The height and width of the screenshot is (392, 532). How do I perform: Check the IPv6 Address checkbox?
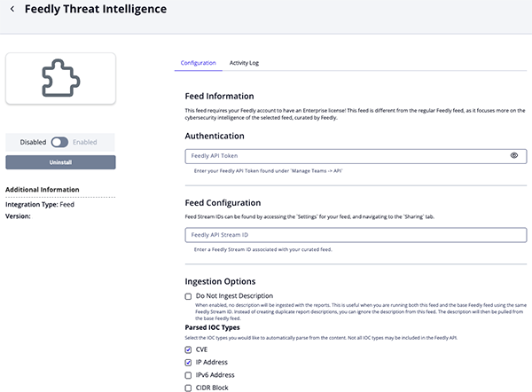[x=188, y=375]
